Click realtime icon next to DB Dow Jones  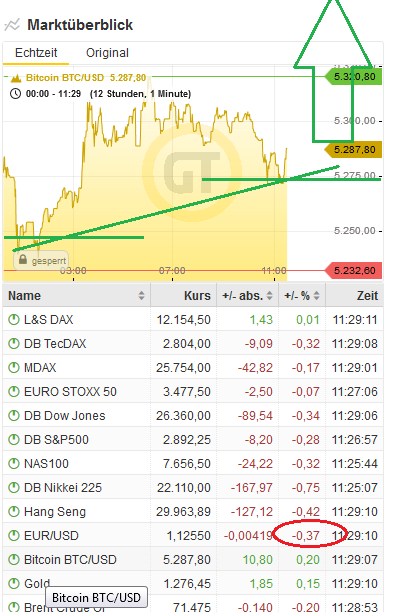(x=14, y=416)
